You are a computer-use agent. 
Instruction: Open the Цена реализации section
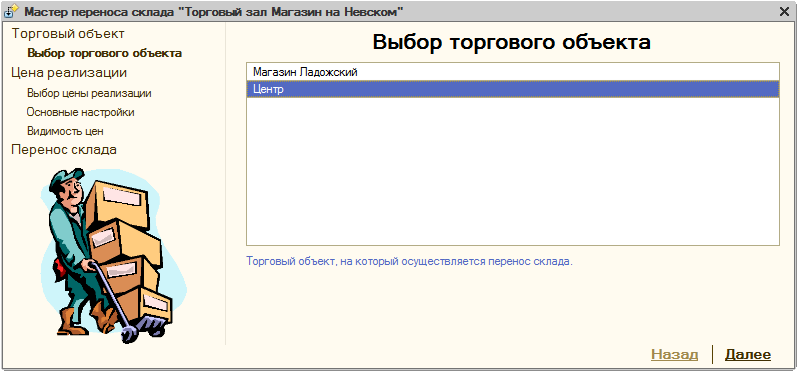(x=69, y=73)
